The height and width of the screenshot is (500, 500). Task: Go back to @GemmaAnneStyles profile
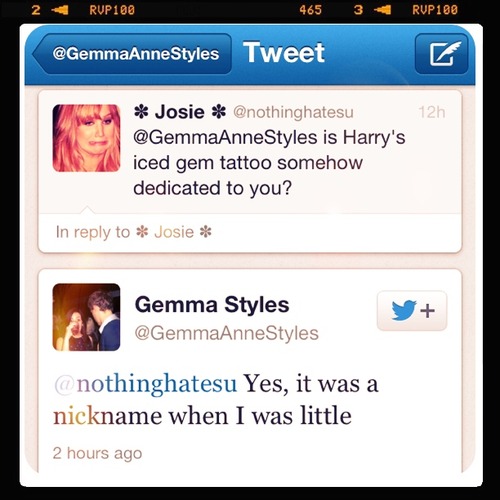[132, 54]
